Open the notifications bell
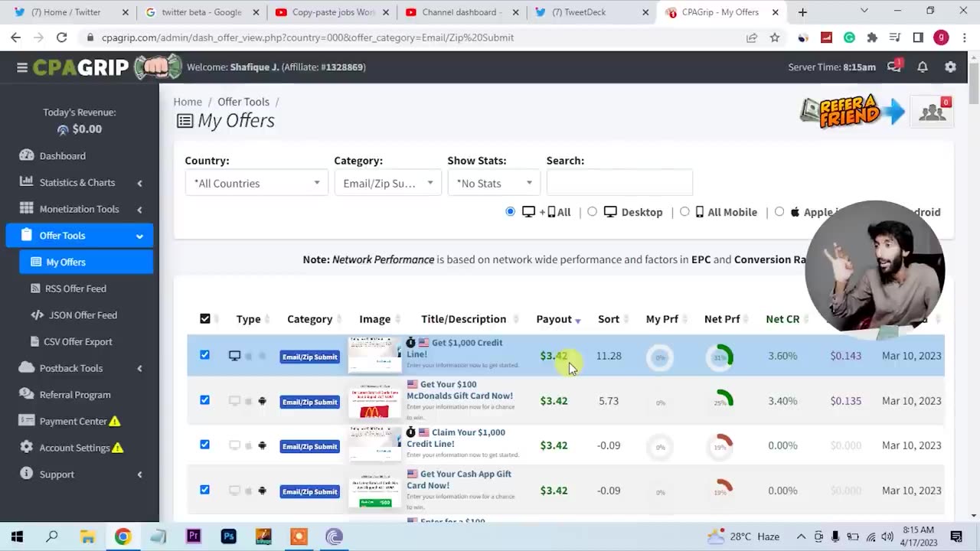980x551 pixels. 923,67
